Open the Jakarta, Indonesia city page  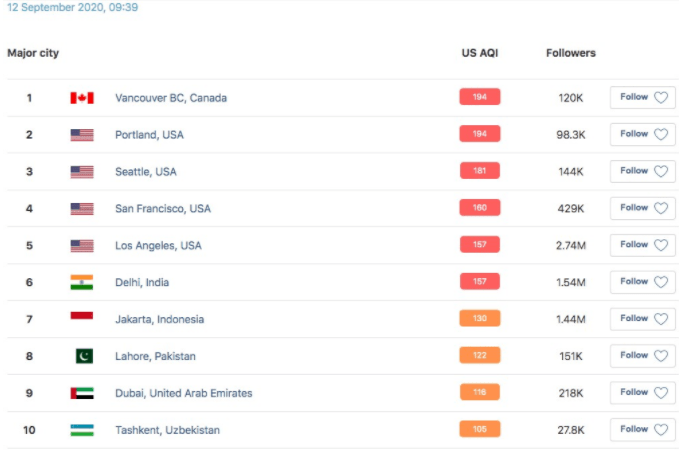click(x=159, y=319)
